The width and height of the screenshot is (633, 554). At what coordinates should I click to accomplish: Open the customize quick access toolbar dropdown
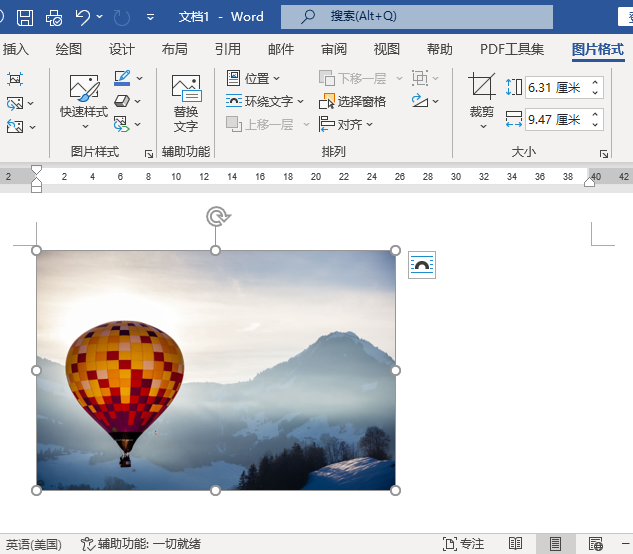tap(150, 17)
